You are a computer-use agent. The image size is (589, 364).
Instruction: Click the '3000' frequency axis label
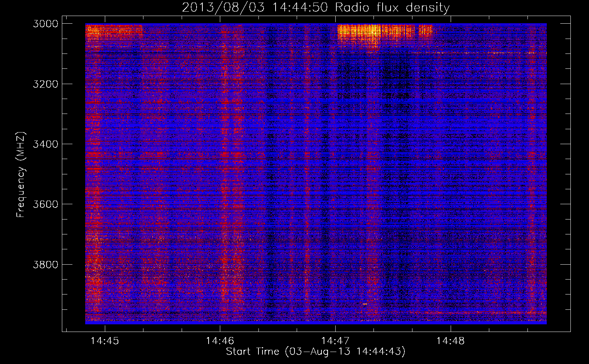(x=46, y=24)
